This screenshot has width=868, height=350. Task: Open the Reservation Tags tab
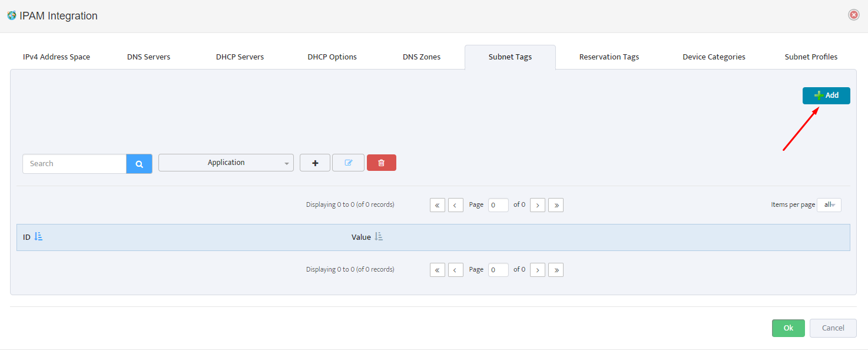pyautogui.click(x=609, y=57)
